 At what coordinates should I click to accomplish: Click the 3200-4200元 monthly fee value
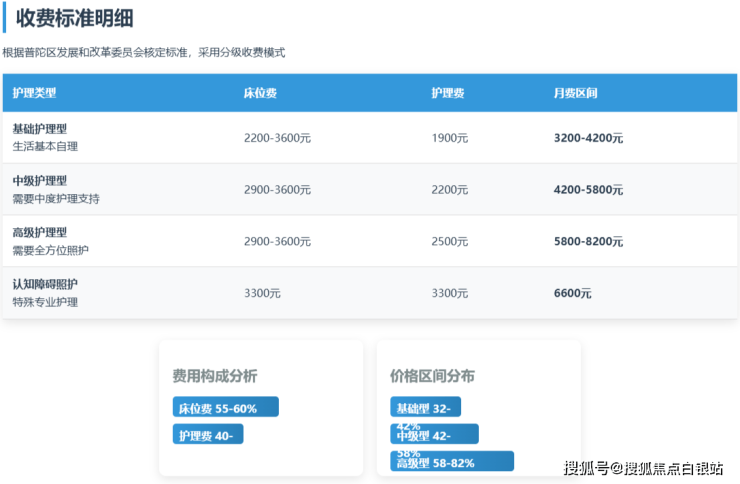point(588,138)
